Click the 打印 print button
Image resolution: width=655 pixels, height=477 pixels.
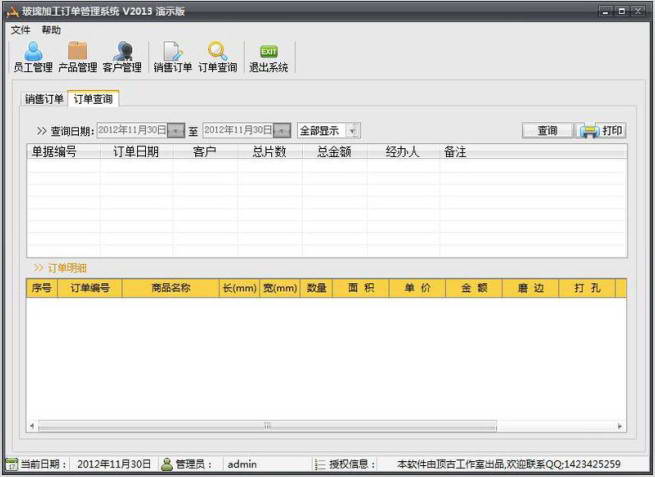(x=601, y=131)
